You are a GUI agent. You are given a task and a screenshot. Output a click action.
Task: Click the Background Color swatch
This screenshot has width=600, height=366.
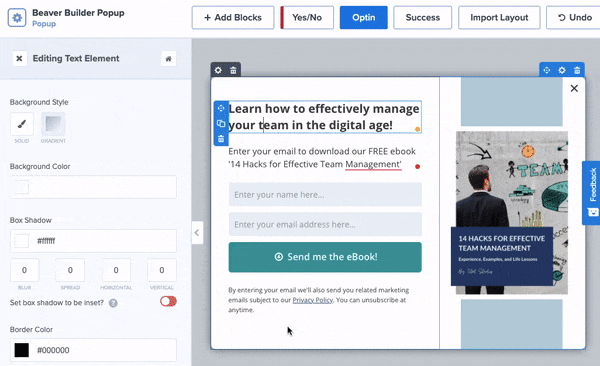pyautogui.click(x=22, y=187)
